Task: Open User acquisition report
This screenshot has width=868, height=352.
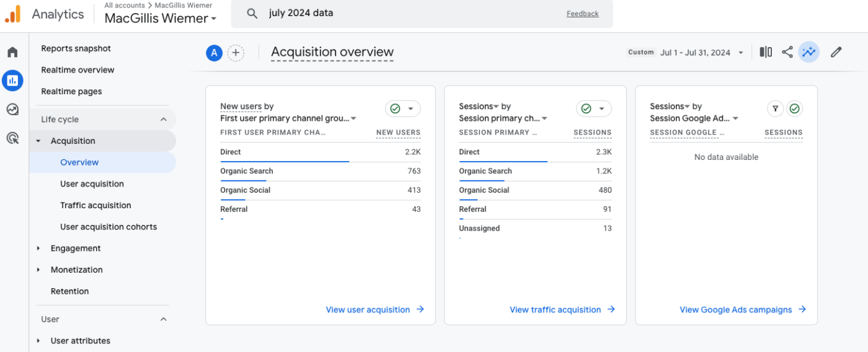Action: [x=92, y=184]
